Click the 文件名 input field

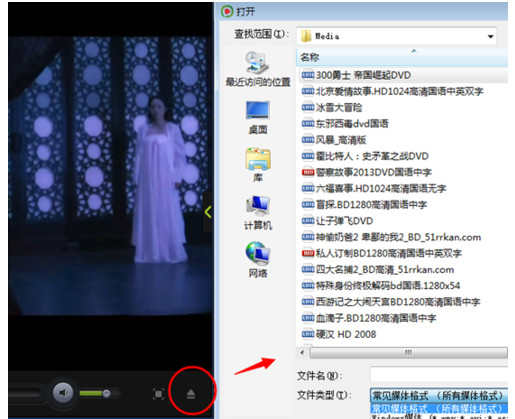point(439,375)
